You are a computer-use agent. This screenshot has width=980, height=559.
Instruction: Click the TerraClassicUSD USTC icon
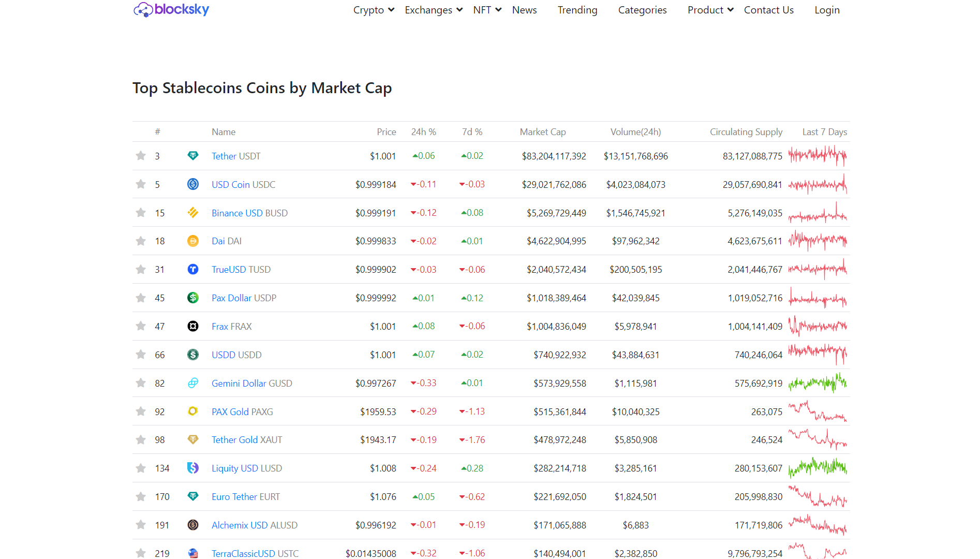click(193, 553)
